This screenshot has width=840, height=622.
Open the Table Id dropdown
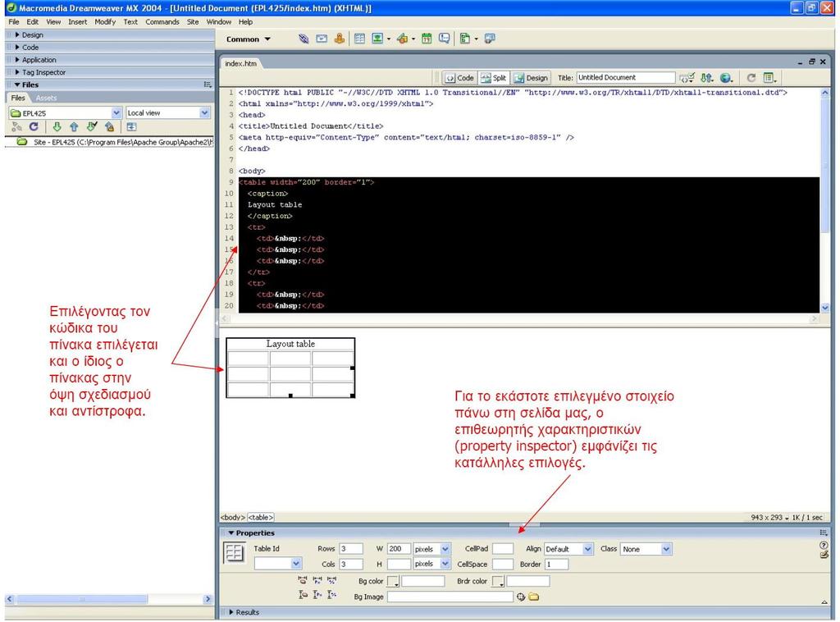(x=295, y=564)
